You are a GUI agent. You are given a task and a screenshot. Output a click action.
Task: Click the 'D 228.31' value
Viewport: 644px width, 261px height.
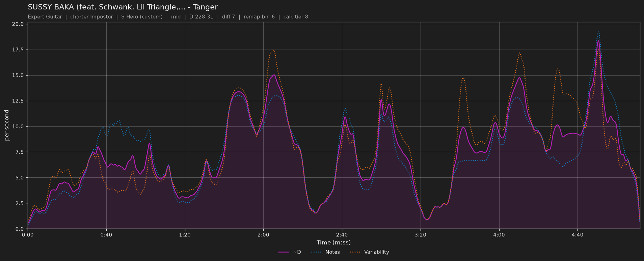201,17
